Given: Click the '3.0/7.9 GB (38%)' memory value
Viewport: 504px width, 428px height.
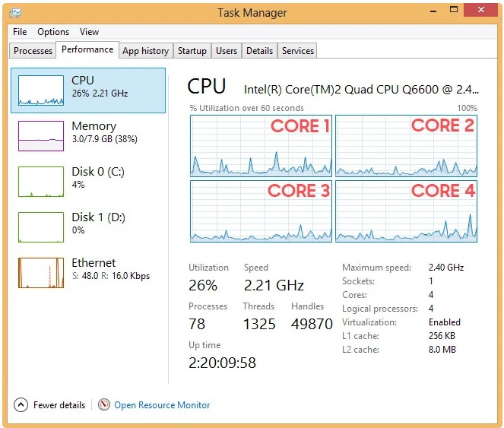Looking at the screenshot, I should (x=105, y=139).
